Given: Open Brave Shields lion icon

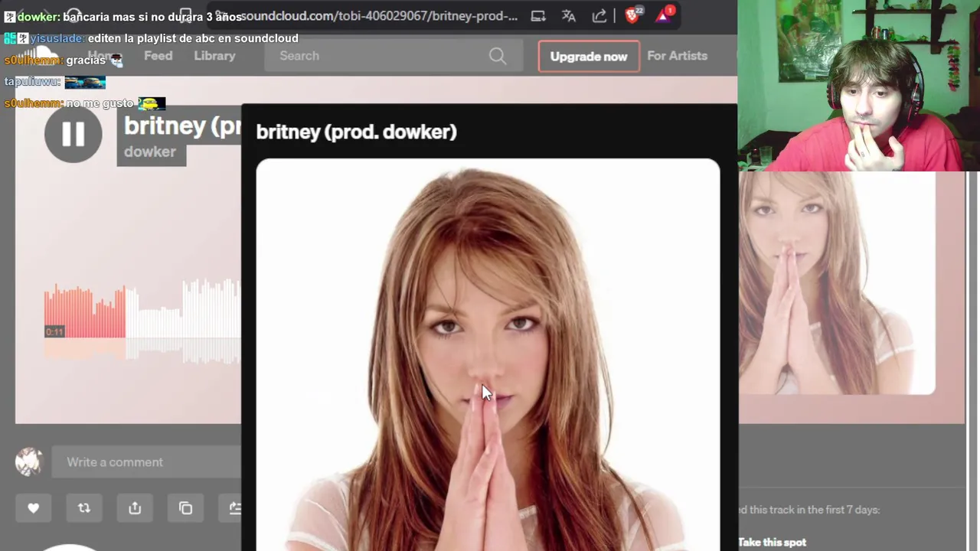Looking at the screenshot, I should 634,15.
